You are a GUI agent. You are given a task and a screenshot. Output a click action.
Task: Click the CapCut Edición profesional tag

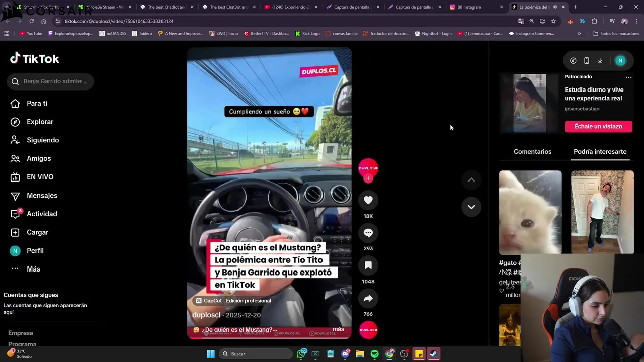(233, 301)
